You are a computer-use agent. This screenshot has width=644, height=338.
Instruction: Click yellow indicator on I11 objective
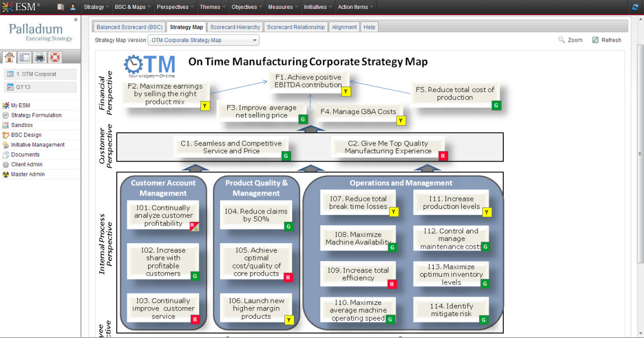coord(487,212)
